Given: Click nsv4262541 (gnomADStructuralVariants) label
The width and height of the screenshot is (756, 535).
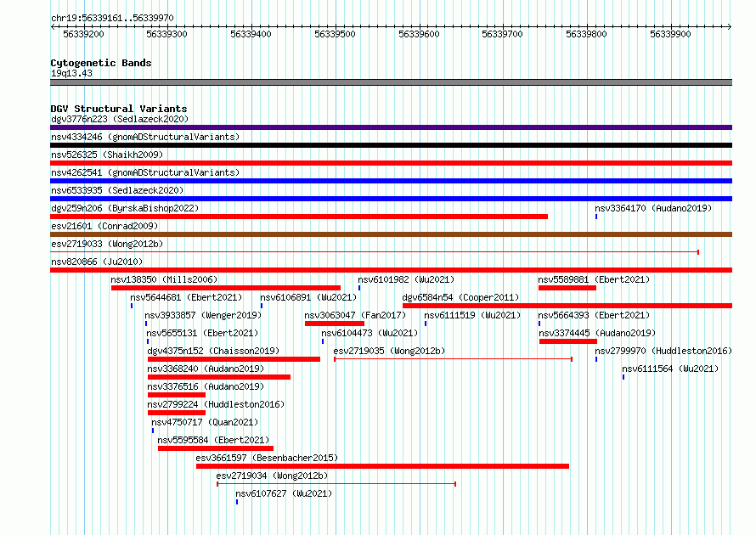Looking at the screenshot, I should 145,172.
